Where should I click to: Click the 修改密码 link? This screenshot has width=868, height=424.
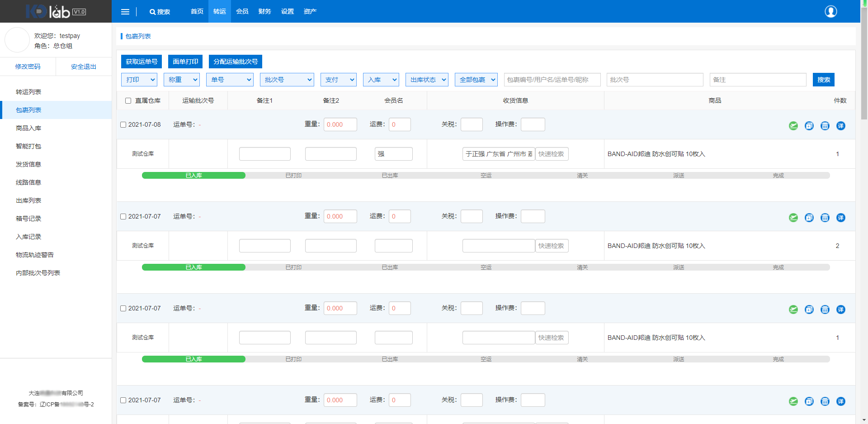(28, 67)
